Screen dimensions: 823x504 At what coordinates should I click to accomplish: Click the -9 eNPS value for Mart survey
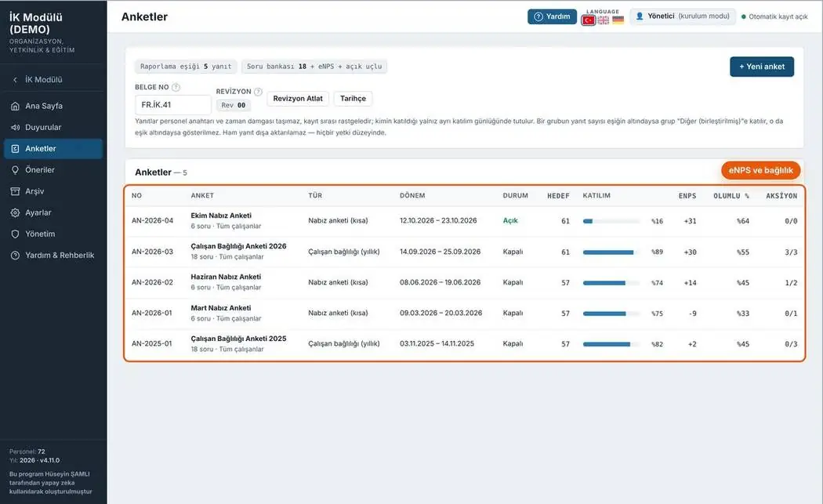(x=693, y=314)
